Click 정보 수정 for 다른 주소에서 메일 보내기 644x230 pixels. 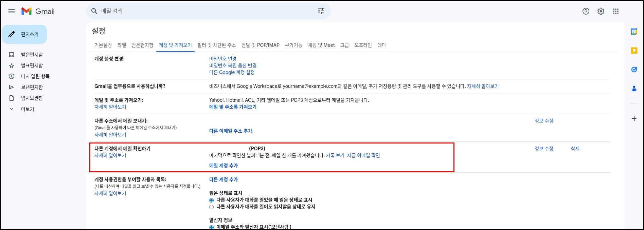click(x=544, y=121)
